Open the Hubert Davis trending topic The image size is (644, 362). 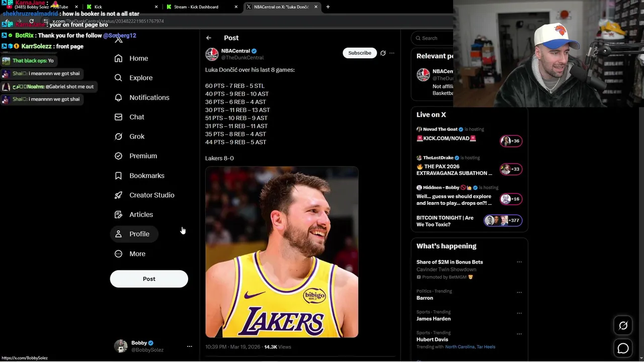click(x=432, y=339)
